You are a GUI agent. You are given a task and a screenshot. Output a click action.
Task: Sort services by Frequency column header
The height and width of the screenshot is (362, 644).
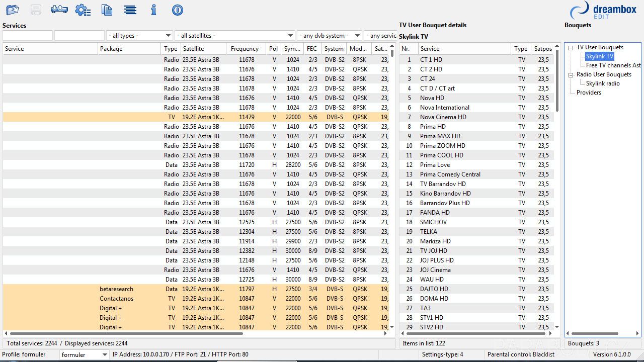point(247,49)
